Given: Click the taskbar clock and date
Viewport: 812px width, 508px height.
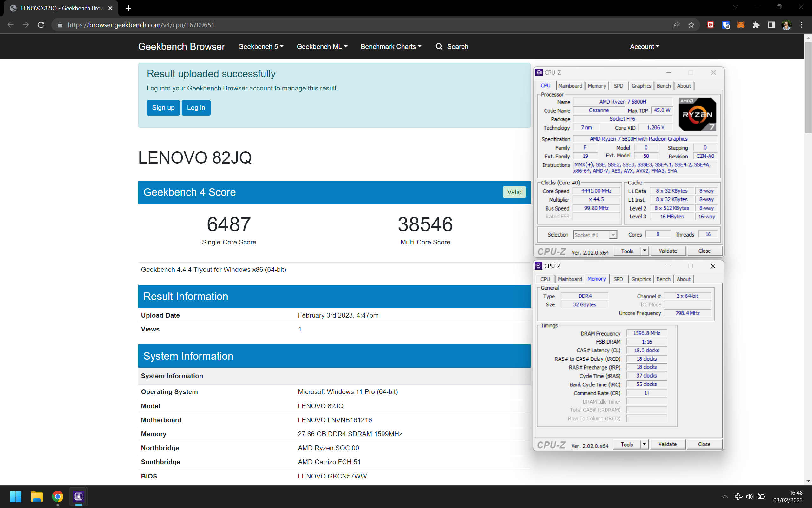Looking at the screenshot, I should [x=788, y=497].
